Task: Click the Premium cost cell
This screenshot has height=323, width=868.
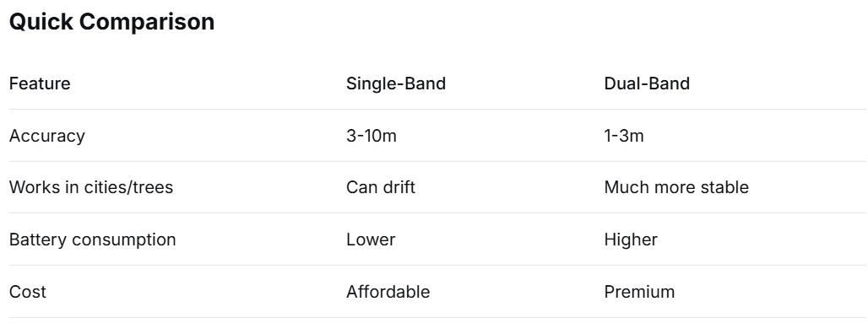Action: pyautogui.click(x=639, y=292)
